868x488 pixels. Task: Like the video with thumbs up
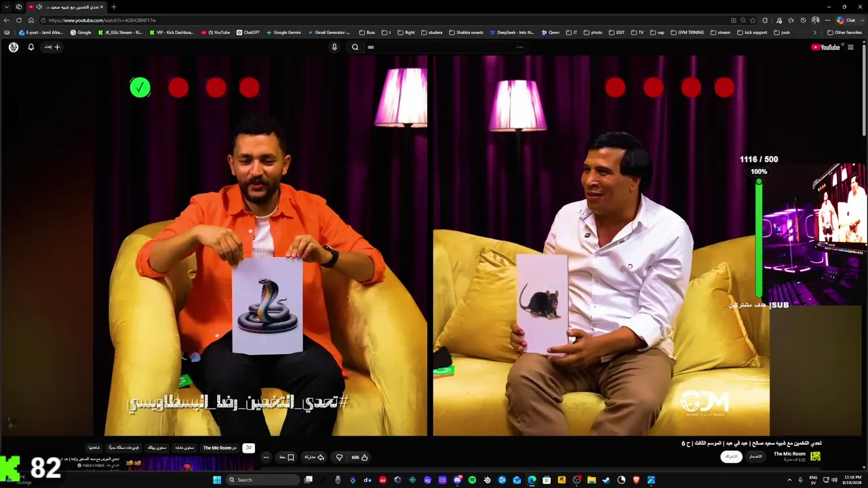click(x=359, y=457)
